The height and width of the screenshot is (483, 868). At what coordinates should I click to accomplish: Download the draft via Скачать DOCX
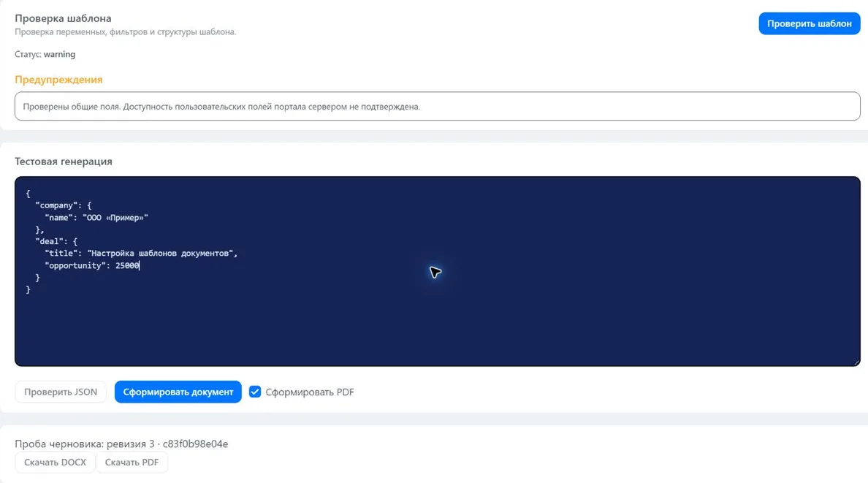pyautogui.click(x=55, y=462)
